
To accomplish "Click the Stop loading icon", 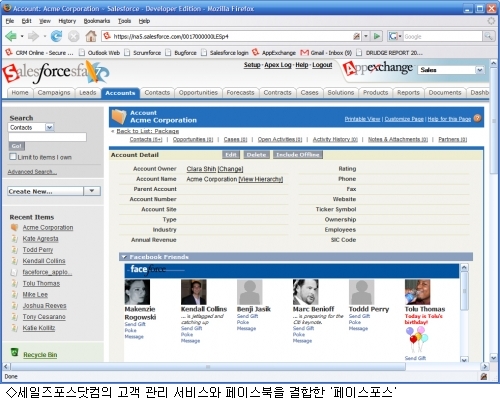I will [x=74, y=36].
